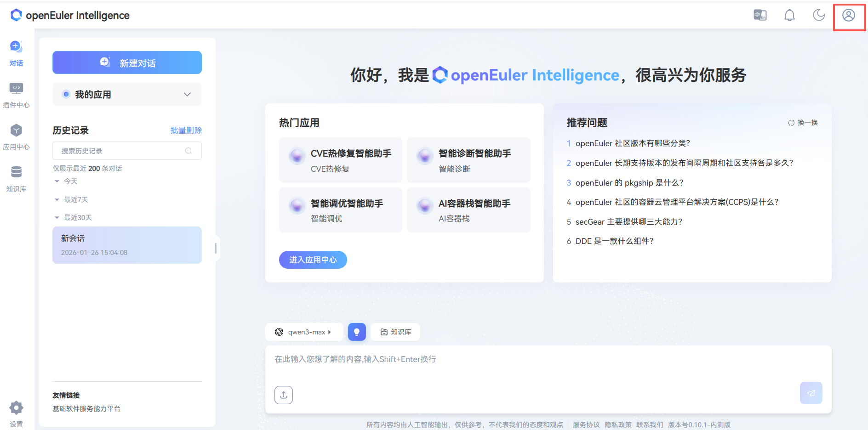Click version text 版本号0.10.1-内测版
Image resolution: width=868 pixels, height=430 pixels.
point(699,425)
